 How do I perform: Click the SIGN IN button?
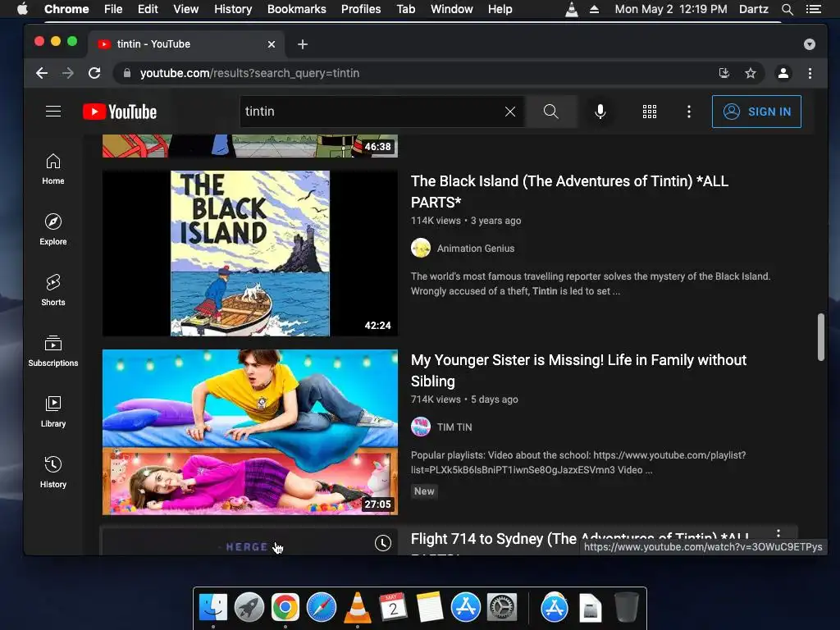pos(756,112)
